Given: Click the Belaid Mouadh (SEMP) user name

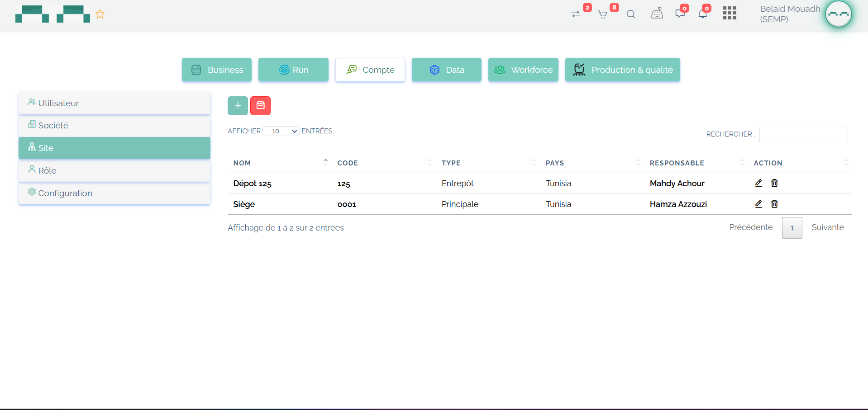Looking at the screenshot, I should 790,14.
